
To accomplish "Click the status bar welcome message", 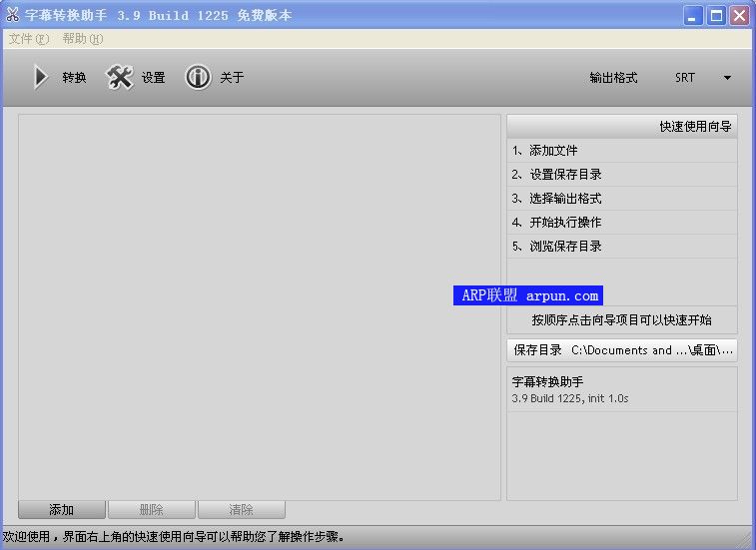I will pos(174,536).
